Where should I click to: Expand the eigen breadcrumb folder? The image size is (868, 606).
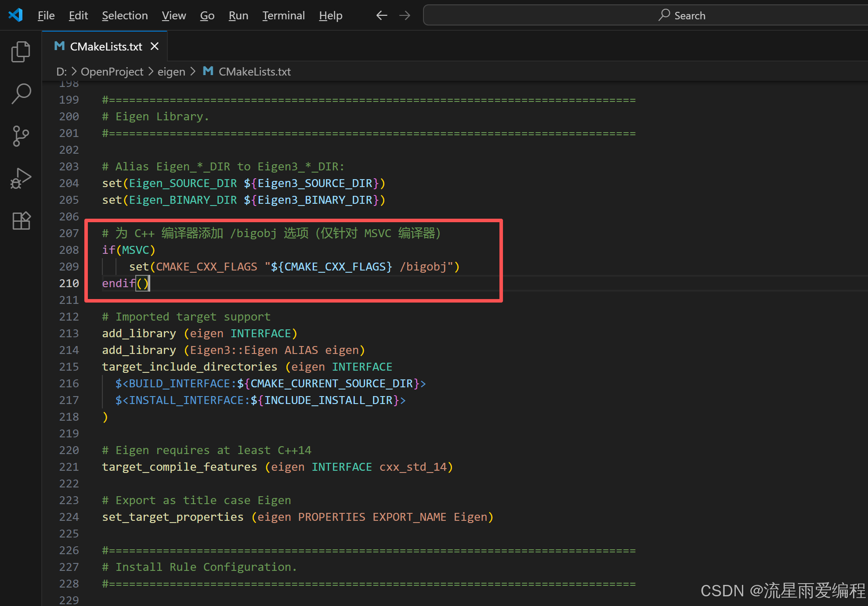171,72
